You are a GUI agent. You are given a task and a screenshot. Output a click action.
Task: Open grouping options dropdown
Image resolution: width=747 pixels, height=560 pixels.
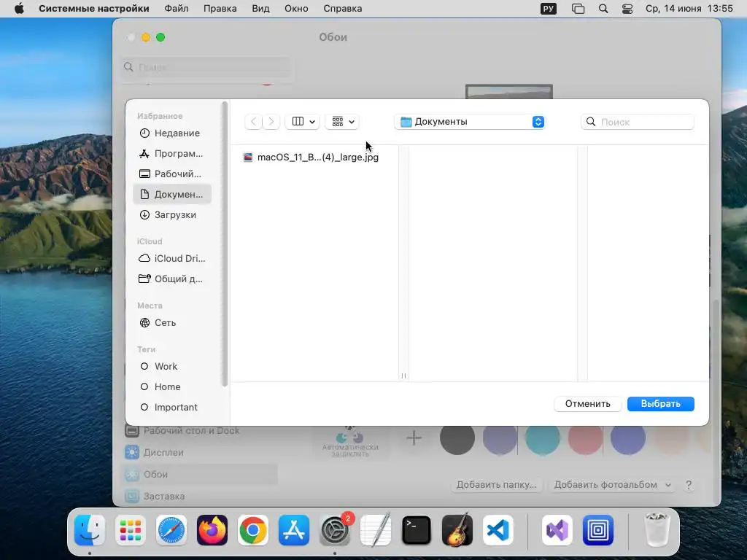coord(343,122)
